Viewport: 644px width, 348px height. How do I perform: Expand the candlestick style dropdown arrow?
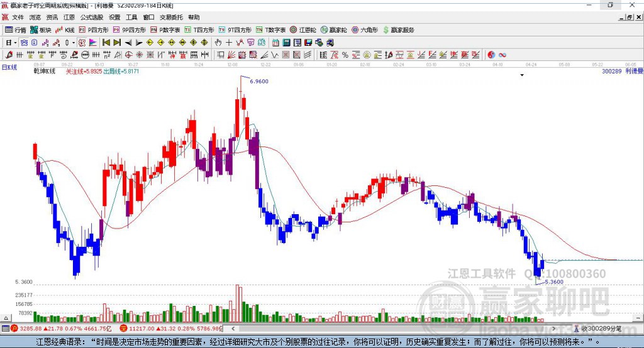(74, 43)
